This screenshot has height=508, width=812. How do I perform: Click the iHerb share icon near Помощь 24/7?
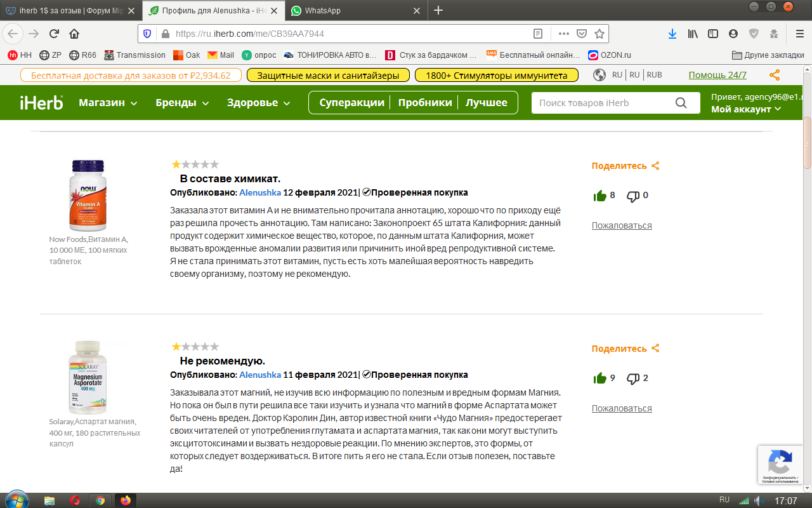pyautogui.click(x=775, y=75)
